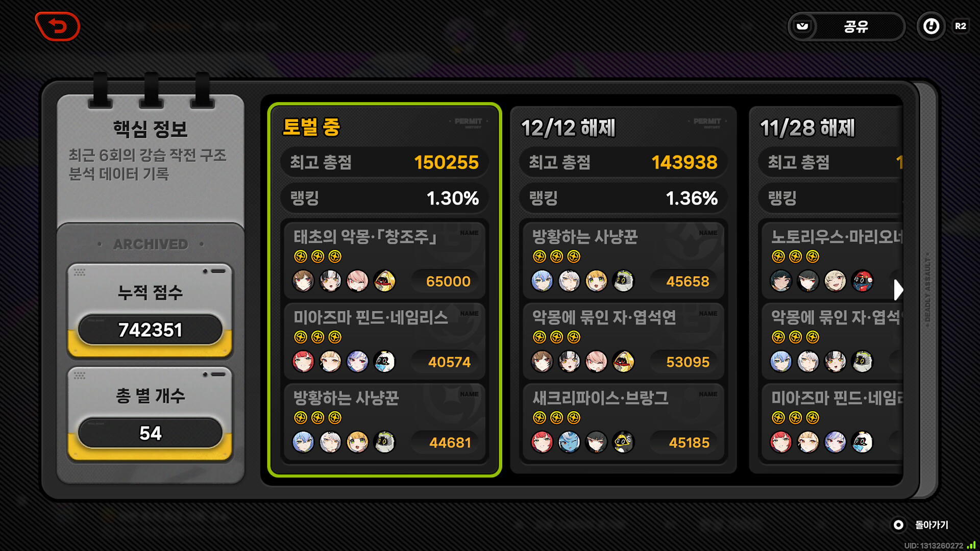The image size is (980, 551).
Task: Click the blue shark agent portrait in 새크리파이스·브랑그
Action: click(x=569, y=442)
